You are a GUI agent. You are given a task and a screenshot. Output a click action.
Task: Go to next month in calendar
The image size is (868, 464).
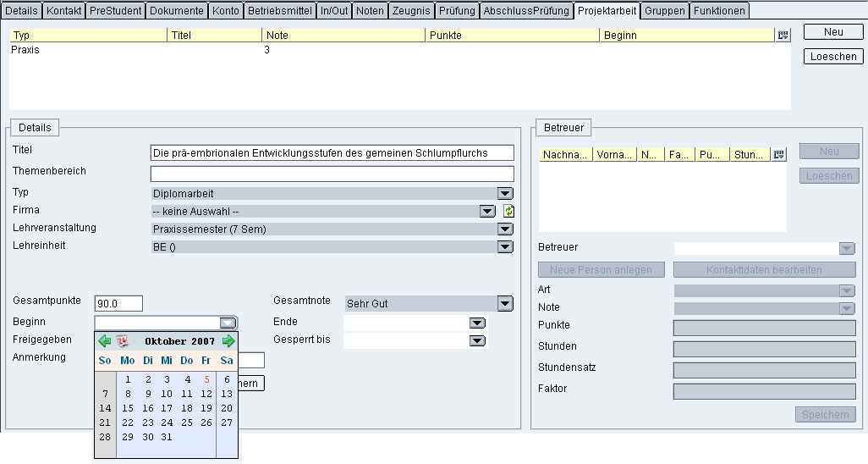(228, 341)
